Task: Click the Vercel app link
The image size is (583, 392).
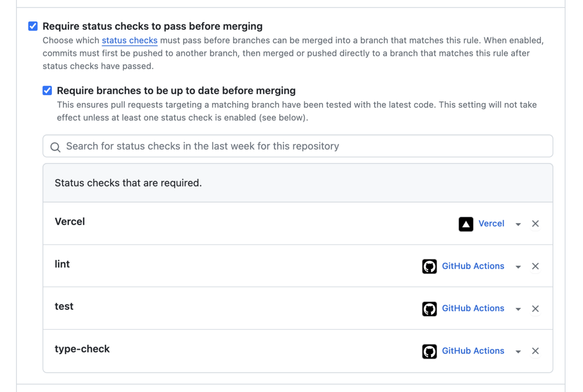Action: (x=491, y=223)
